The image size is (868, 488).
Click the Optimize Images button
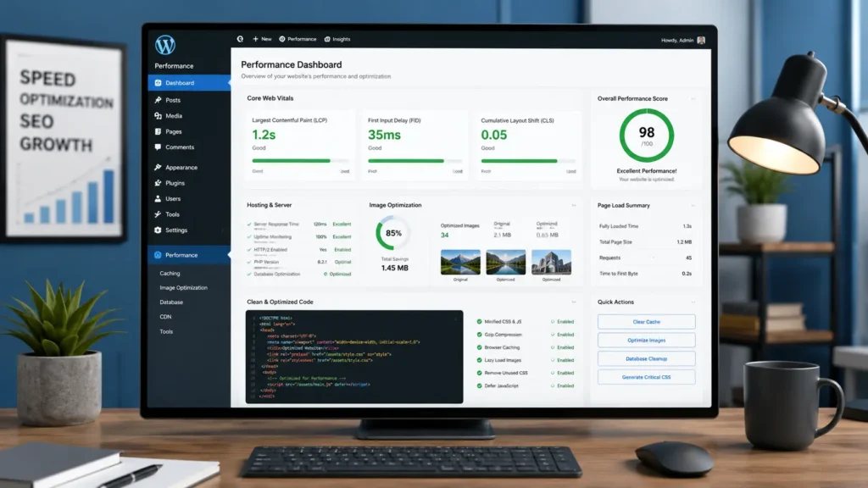[x=647, y=341]
